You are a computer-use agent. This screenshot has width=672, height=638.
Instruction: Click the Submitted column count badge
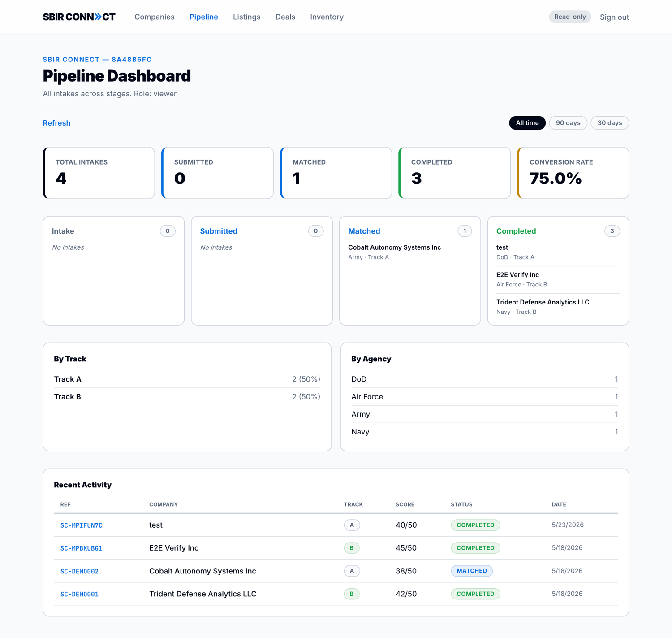pos(316,231)
